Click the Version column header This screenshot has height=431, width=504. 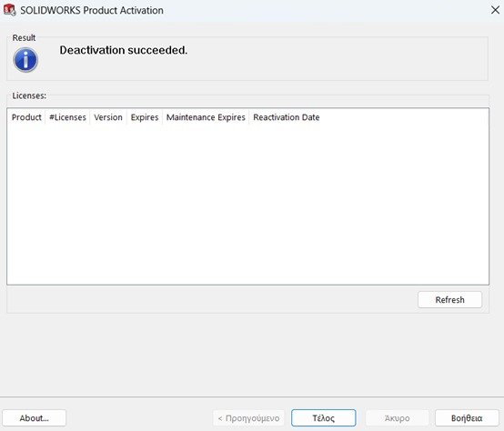tap(108, 117)
